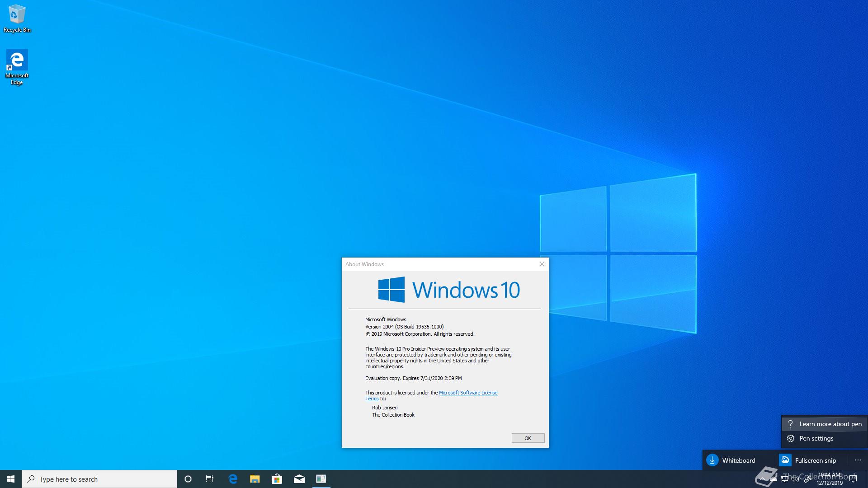868x488 pixels.
Task: Click the Whiteboard download icon
Action: pos(712,460)
